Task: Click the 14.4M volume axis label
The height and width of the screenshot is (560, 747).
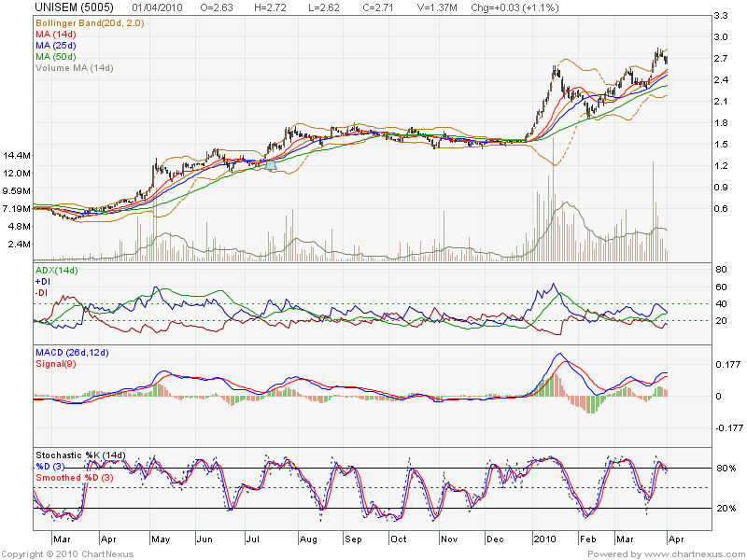Action: 17,155
